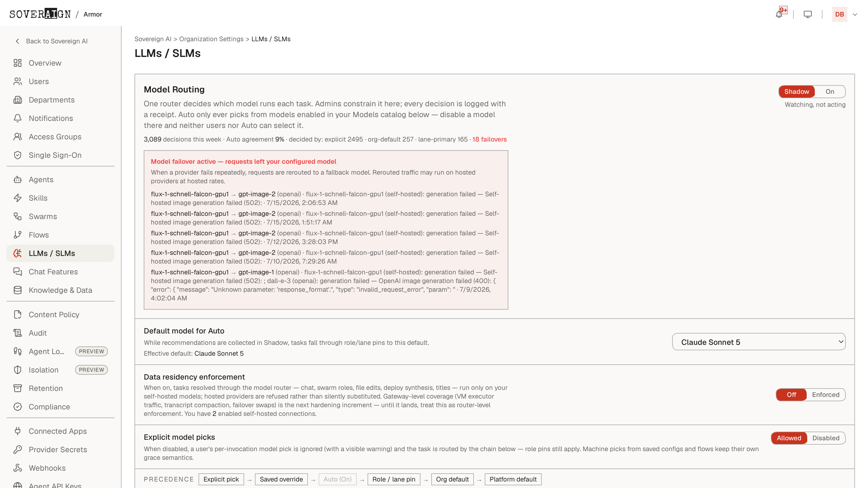Click the PREVIEW badge next to Isolation
This screenshot has height=488, width=868.
91,370
